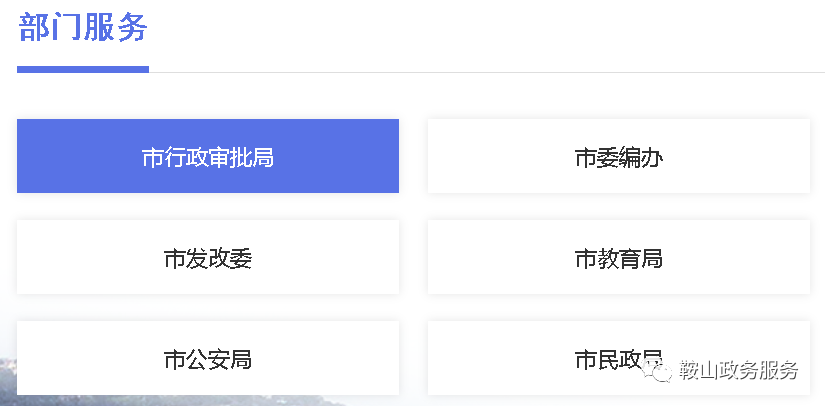Open the 市公安局 department
Screen dimensions: 825x406
coord(208,358)
